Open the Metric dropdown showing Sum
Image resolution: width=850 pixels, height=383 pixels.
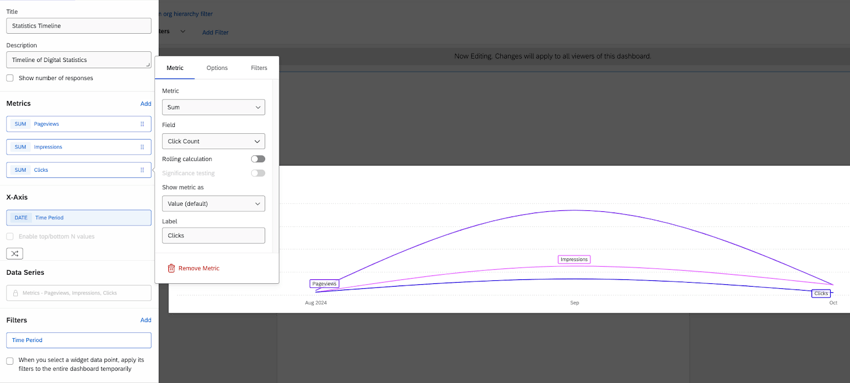[214, 107]
